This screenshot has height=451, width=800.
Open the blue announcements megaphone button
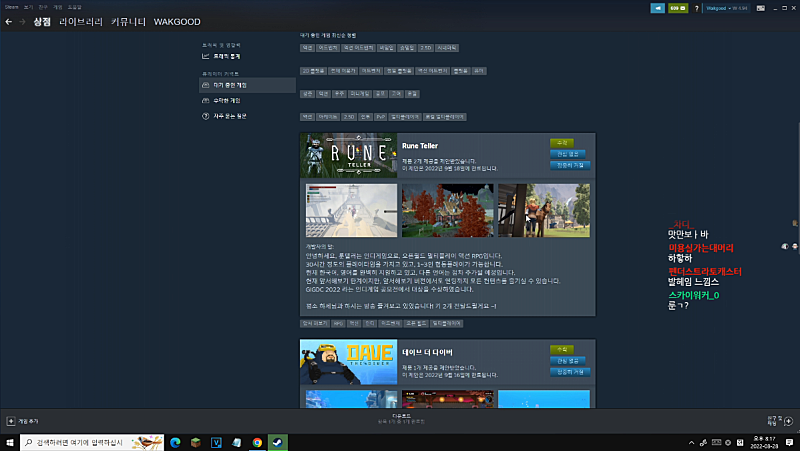tap(657, 8)
